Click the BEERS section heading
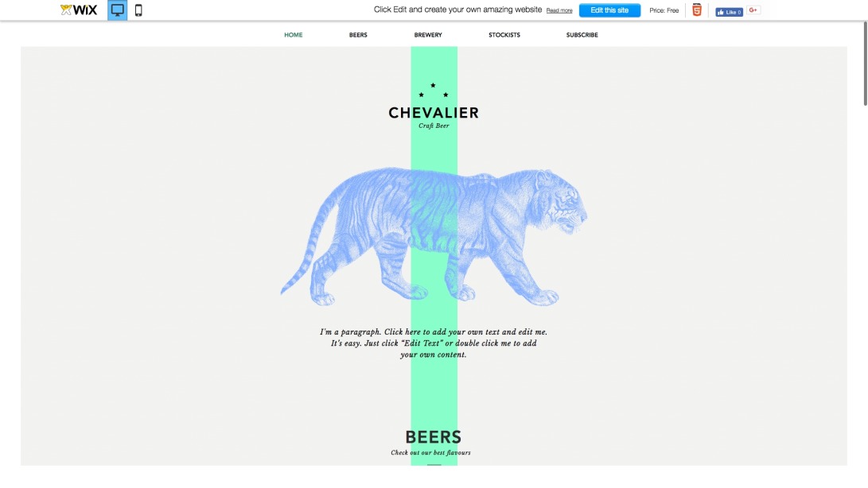 pyautogui.click(x=433, y=436)
